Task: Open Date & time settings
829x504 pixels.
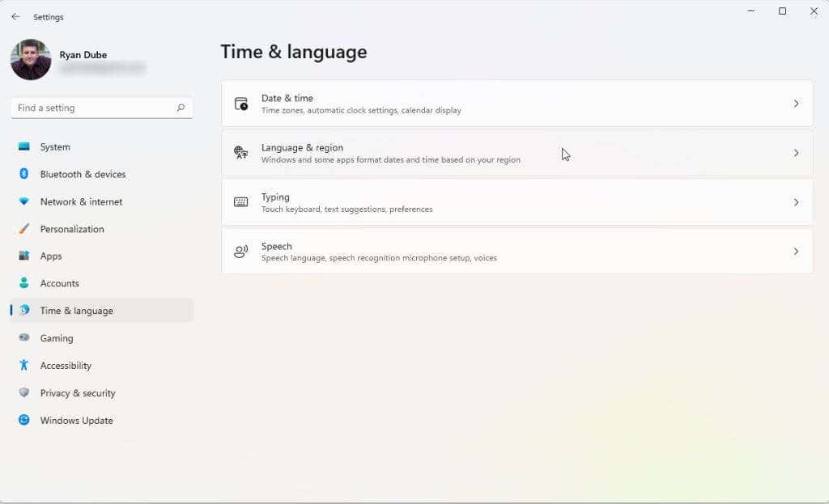Action: [517, 104]
